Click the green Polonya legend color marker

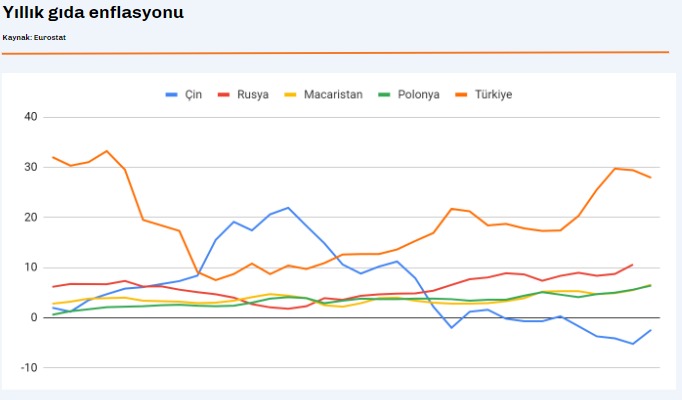pos(384,95)
